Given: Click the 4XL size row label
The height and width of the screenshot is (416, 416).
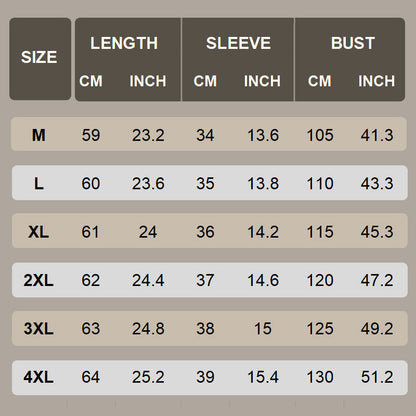Looking at the screenshot, I should 39,377.
